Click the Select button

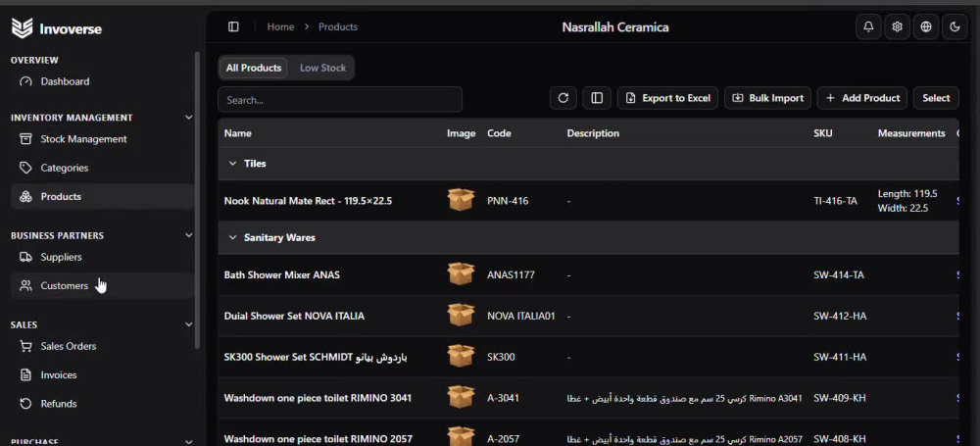[x=936, y=98]
